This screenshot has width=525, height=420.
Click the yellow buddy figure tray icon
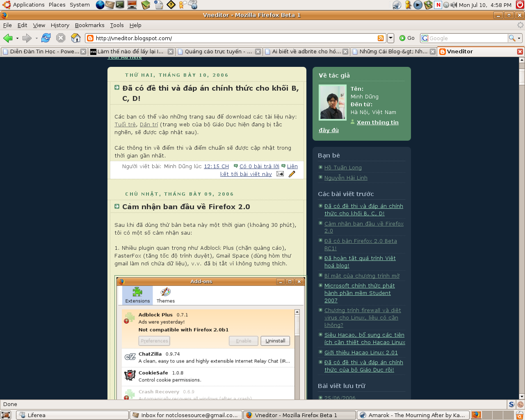point(408,5)
